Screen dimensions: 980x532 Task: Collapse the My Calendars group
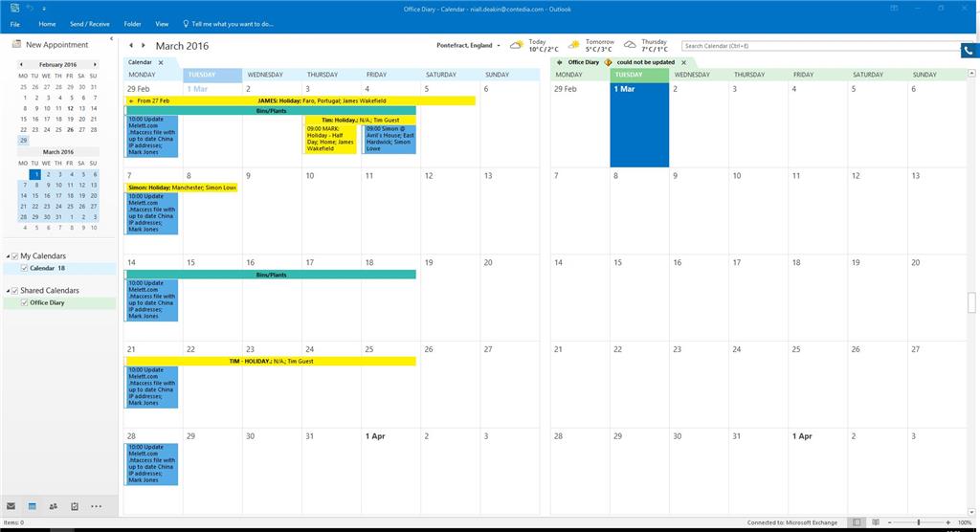pyautogui.click(x=8, y=256)
